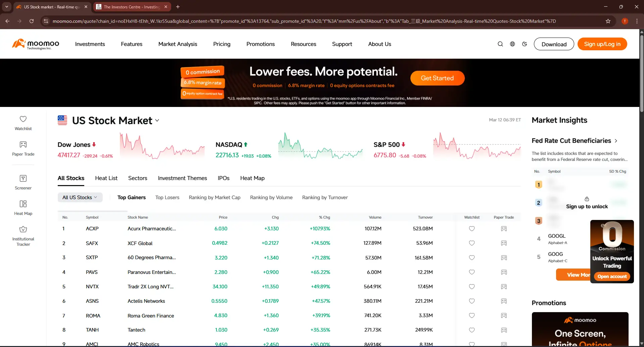Open Heat Map sidebar icon
This screenshot has width=644, height=347.
(x=23, y=208)
